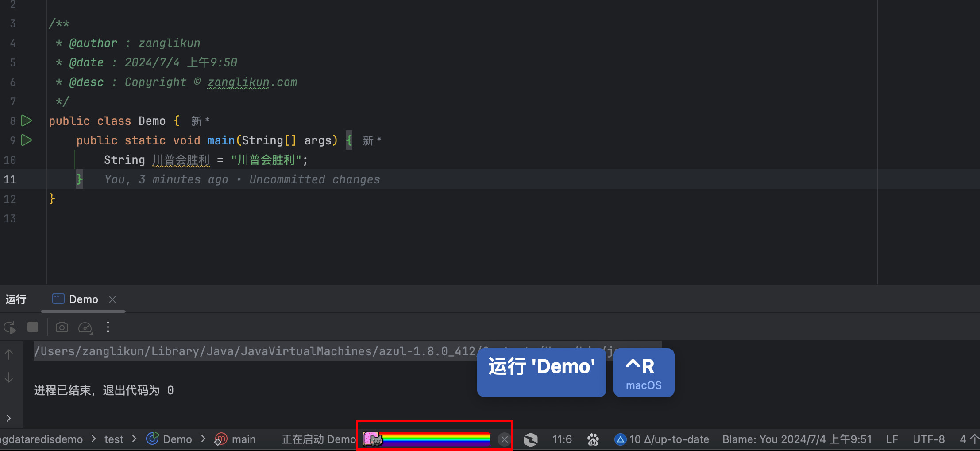This screenshot has height=451, width=980.
Task: Close the Demo run tab
Action: pos(112,299)
